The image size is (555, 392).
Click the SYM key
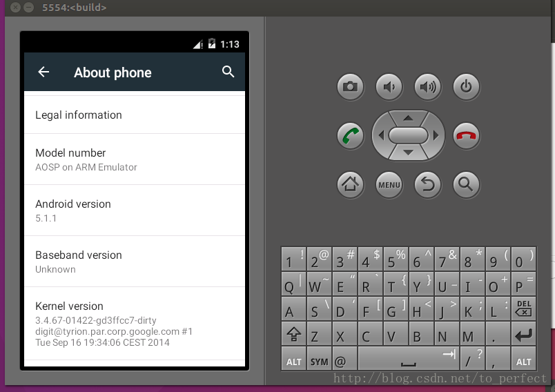coord(320,358)
